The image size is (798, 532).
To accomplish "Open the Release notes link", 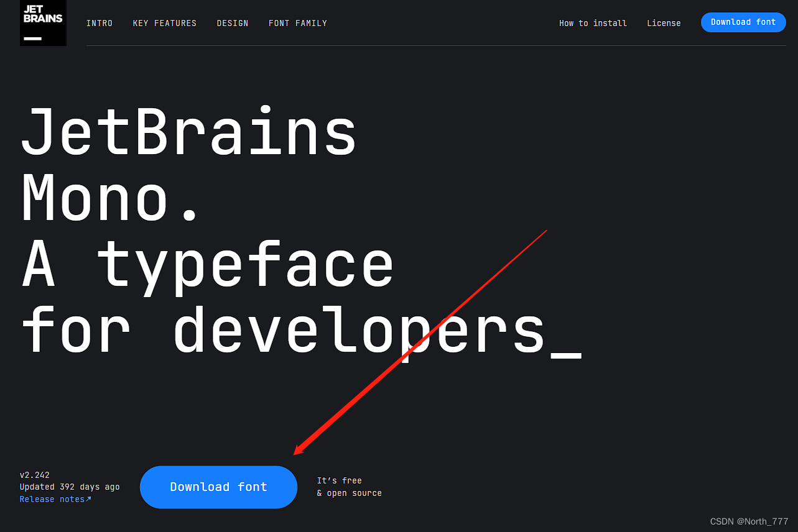I will click(x=55, y=499).
